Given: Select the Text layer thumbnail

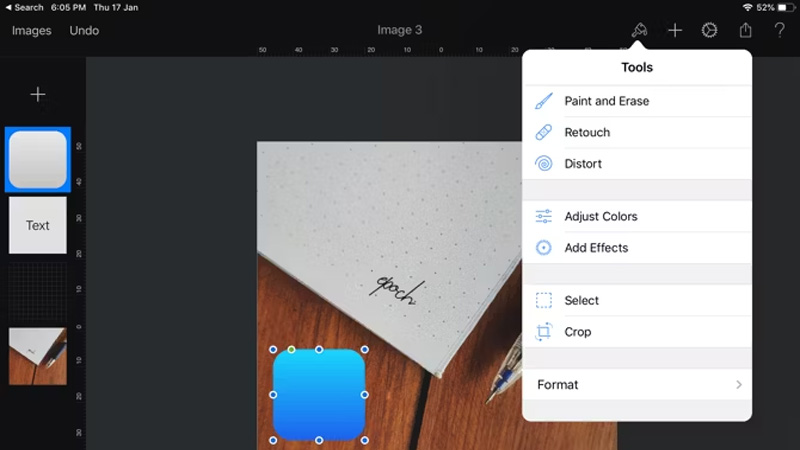Looking at the screenshot, I should pos(38,225).
